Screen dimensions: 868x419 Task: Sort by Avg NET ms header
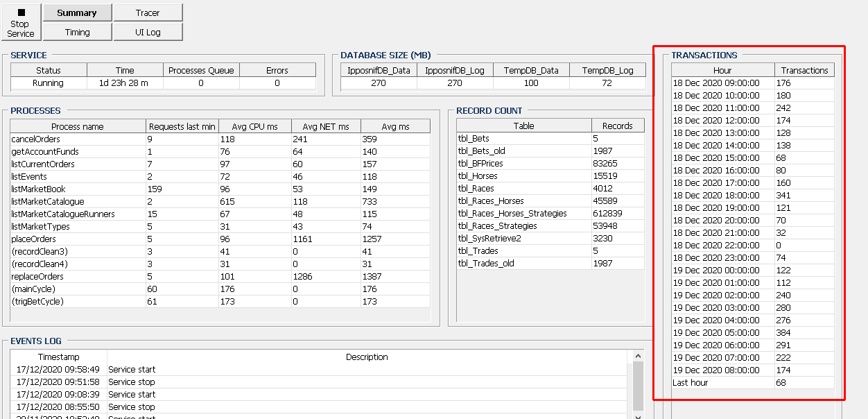pyautogui.click(x=325, y=126)
